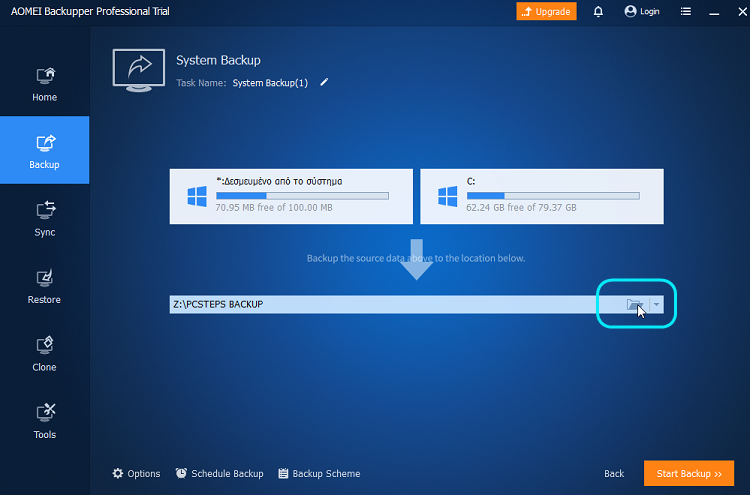
Task: Go to the Restore section
Action: [x=44, y=286]
